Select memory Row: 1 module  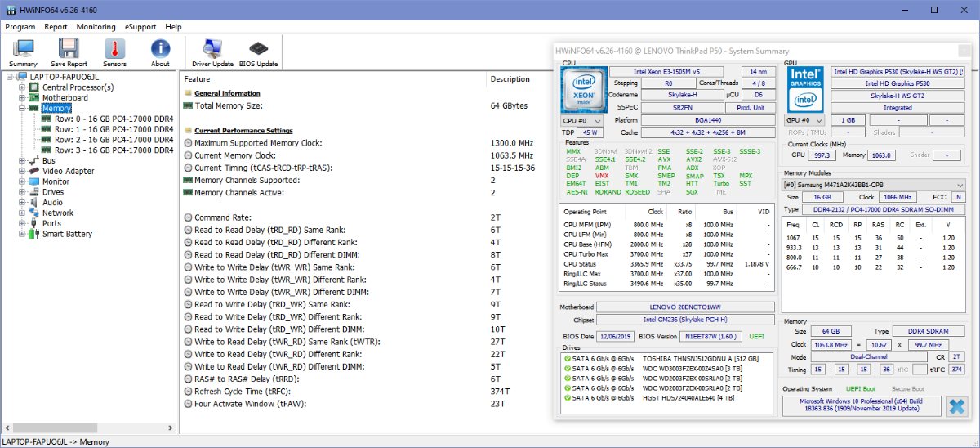click(114, 129)
